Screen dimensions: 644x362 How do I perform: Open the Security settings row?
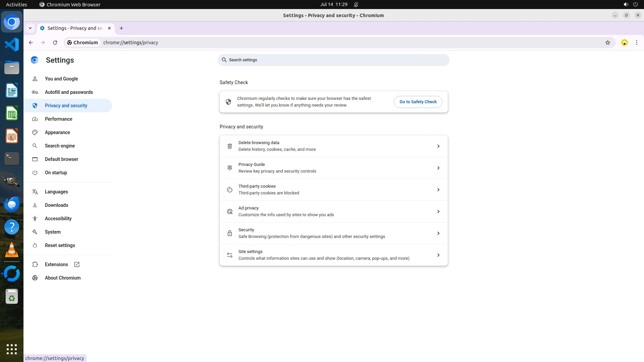pyautogui.click(x=333, y=233)
